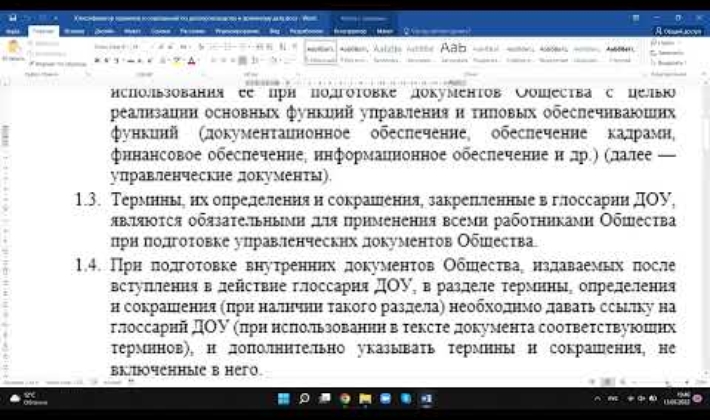Expand hidden system tray icons chevron
The image size is (710, 420).
pyautogui.click(x=597, y=399)
